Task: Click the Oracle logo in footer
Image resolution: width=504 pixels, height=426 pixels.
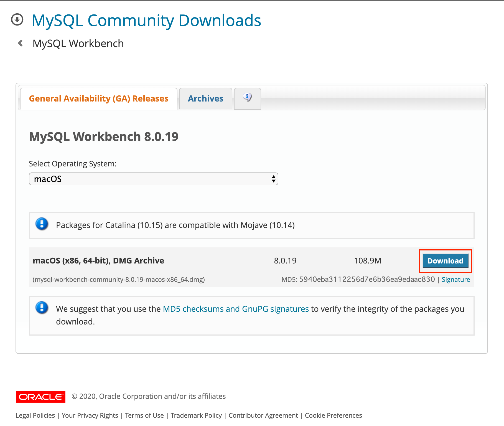Action: click(x=41, y=397)
